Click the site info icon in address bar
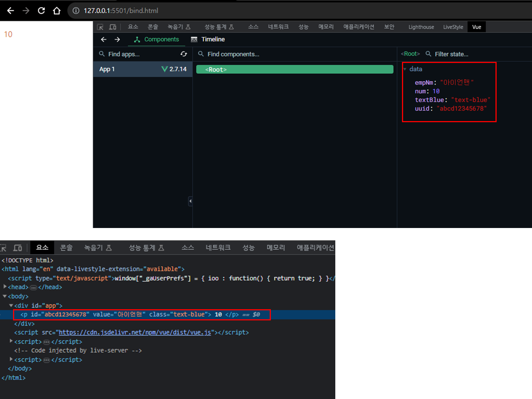Image resolution: width=532 pixels, height=399 pixels. coord(76,11)
